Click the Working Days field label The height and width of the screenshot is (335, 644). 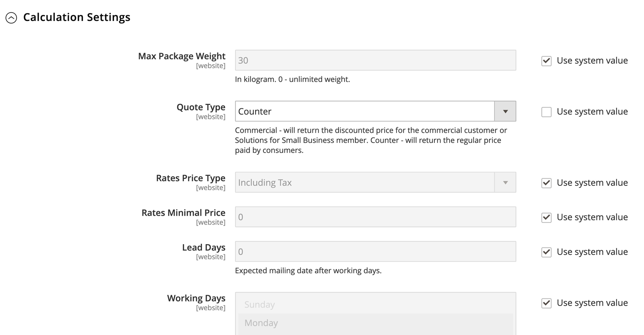pyautogui.click(x=196, y=298)
